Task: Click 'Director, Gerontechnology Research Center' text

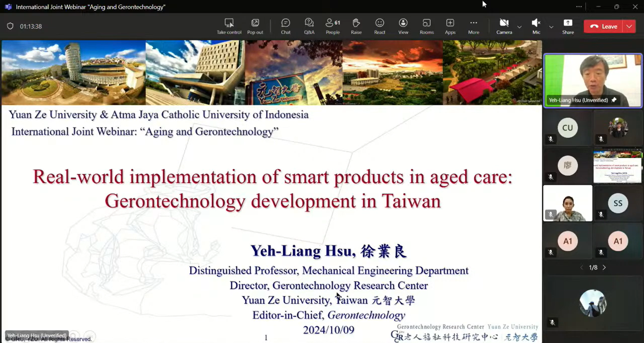Action: click(x=329, y=285)
